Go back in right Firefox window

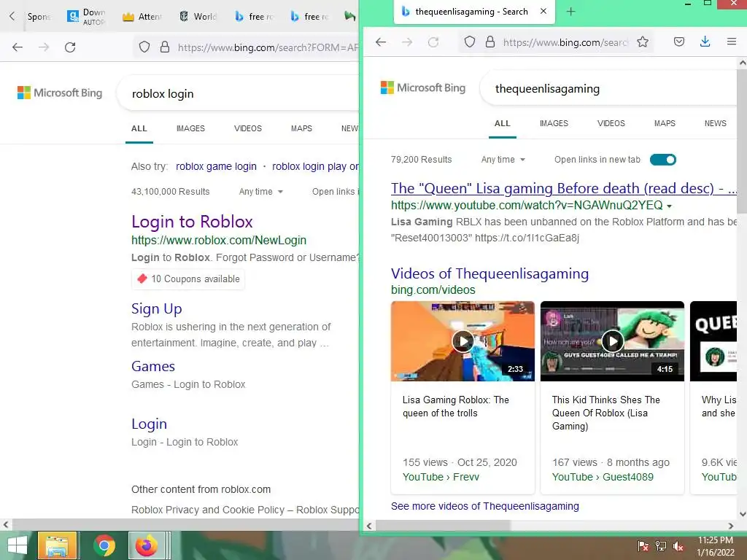coord(381,42)
